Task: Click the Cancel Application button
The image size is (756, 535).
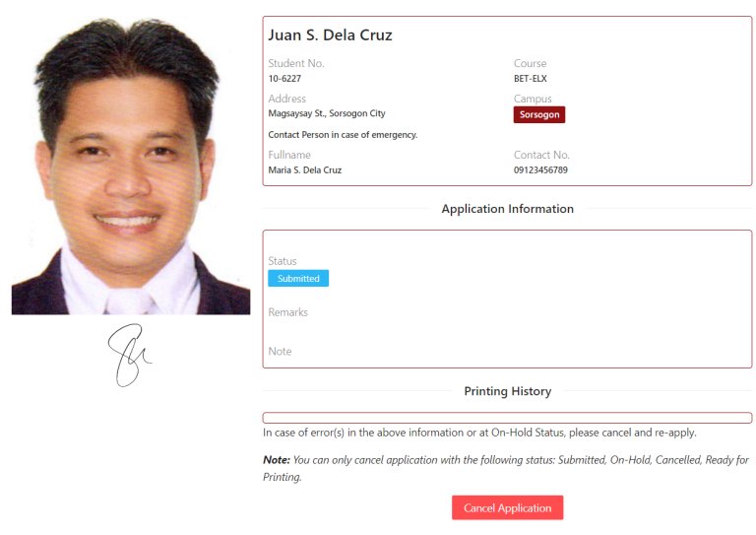Action: point(507,507)
